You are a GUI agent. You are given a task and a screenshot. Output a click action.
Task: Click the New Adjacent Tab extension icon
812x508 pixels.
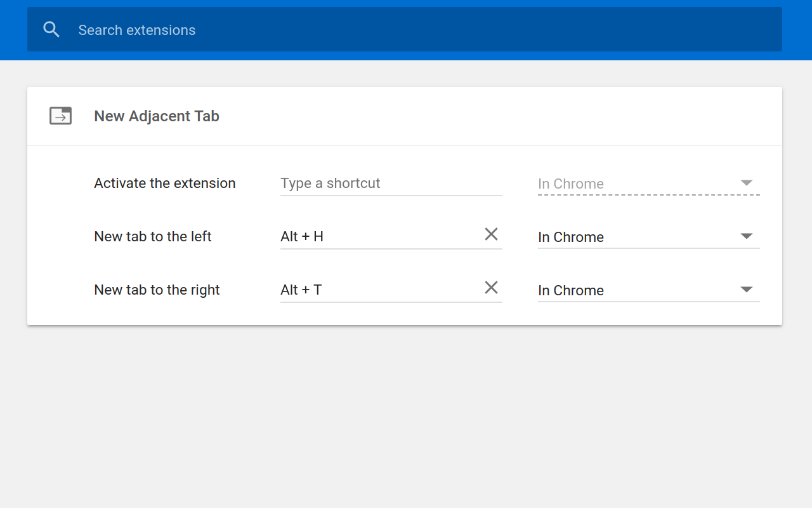tap(61, 116)
